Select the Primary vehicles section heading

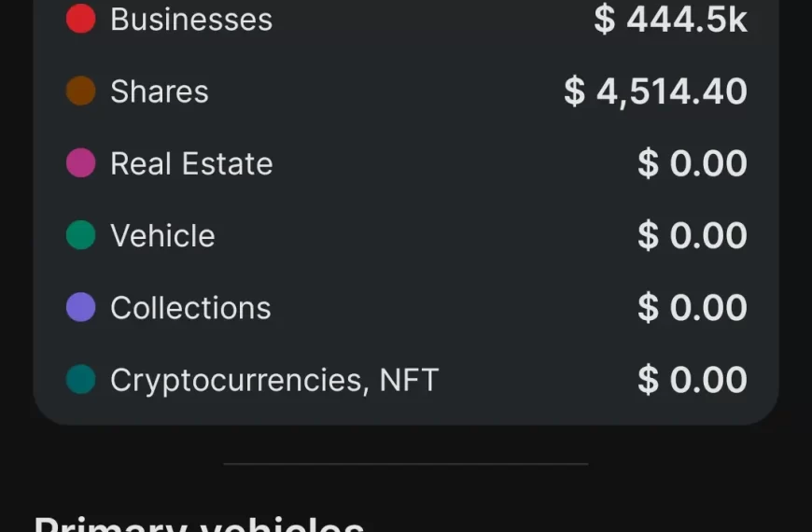click(x=198, y=523)
